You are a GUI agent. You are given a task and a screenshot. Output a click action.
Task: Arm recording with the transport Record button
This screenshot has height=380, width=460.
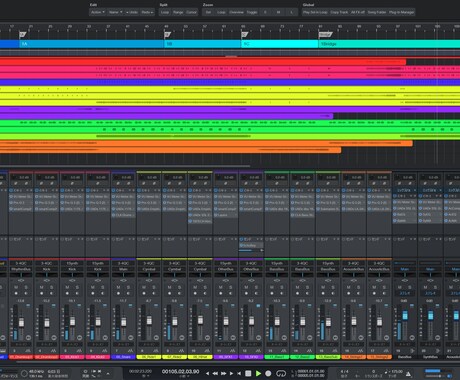point(268,373)
